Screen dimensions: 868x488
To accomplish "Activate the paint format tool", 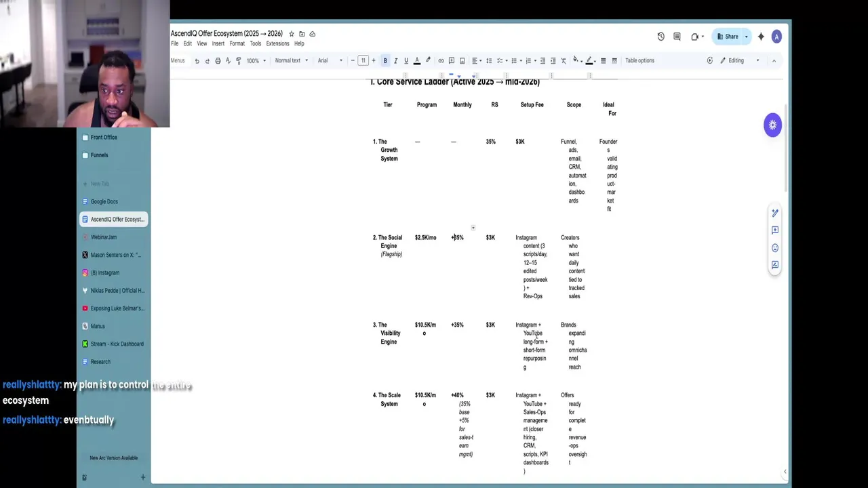I will [238, 61].
